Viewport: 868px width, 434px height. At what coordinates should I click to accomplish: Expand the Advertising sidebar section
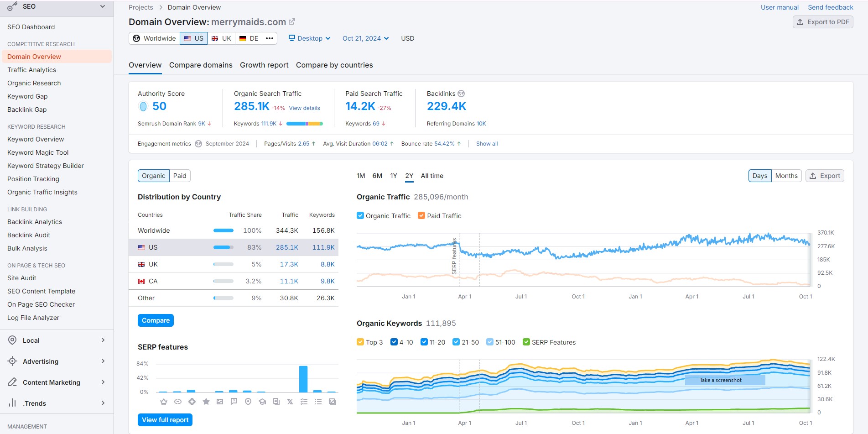[103, 361]
